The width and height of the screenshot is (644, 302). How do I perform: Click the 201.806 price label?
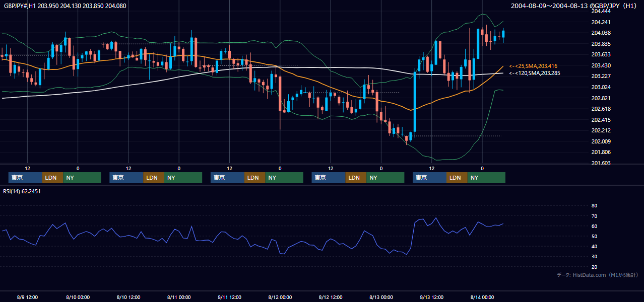(x=602, y=153)
